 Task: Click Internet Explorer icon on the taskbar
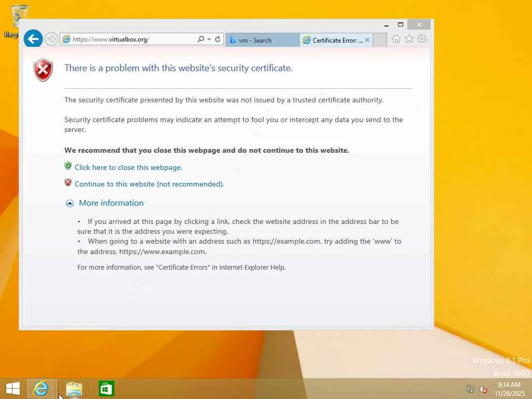coord(41,389)
